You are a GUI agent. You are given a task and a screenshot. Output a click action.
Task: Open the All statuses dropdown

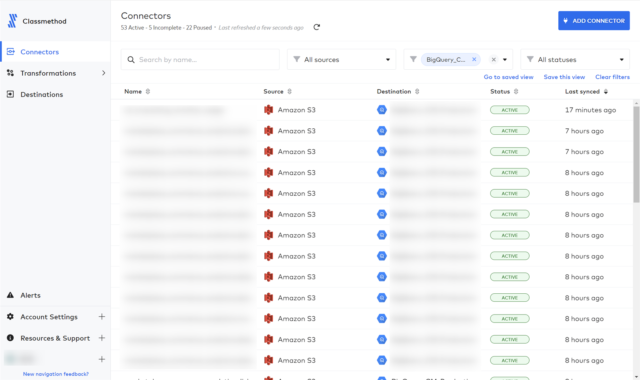[x=575, y=60]
